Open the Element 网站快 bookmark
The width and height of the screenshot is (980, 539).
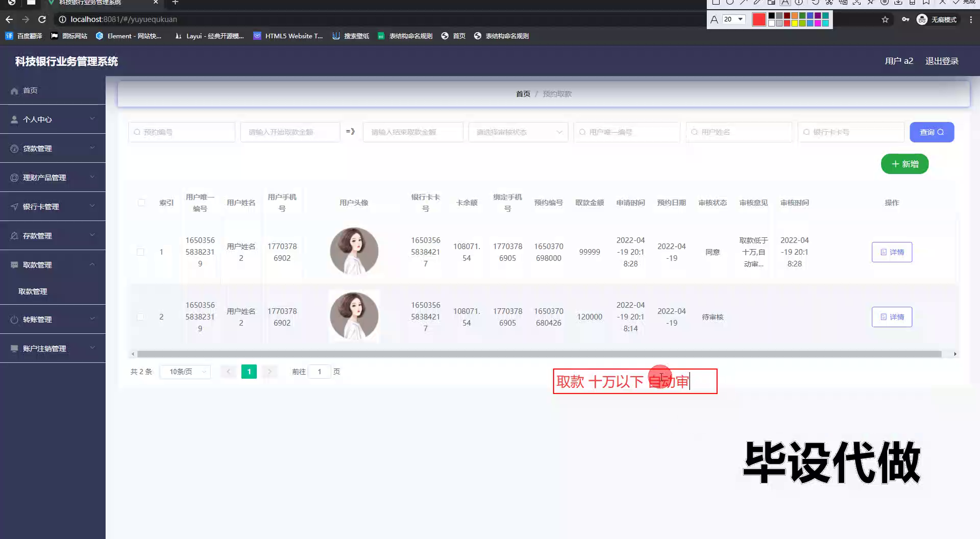point(129,36)
